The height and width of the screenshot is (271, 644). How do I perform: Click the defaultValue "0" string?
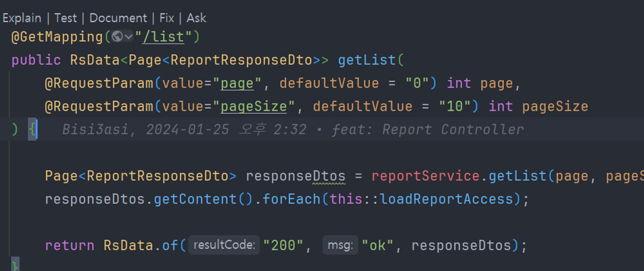click(x=418, y=83)
